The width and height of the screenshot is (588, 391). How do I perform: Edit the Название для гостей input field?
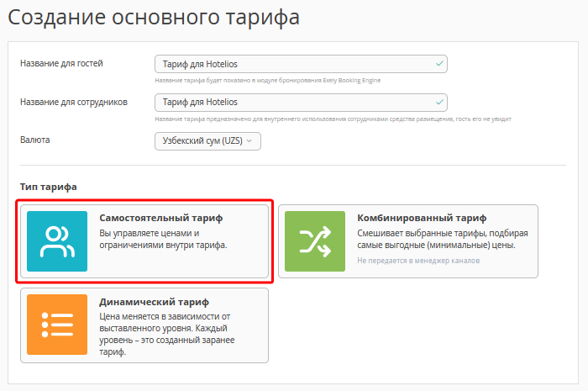tap(301, 64)
